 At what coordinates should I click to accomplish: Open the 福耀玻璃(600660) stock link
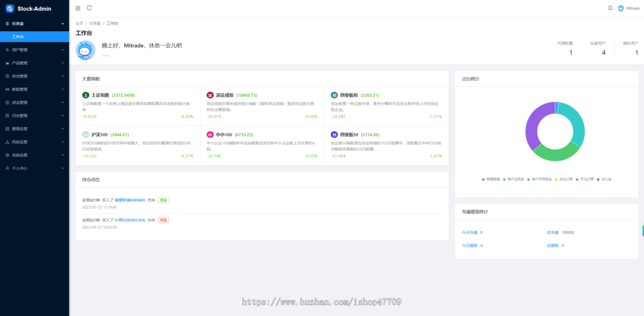pos(130,200)
